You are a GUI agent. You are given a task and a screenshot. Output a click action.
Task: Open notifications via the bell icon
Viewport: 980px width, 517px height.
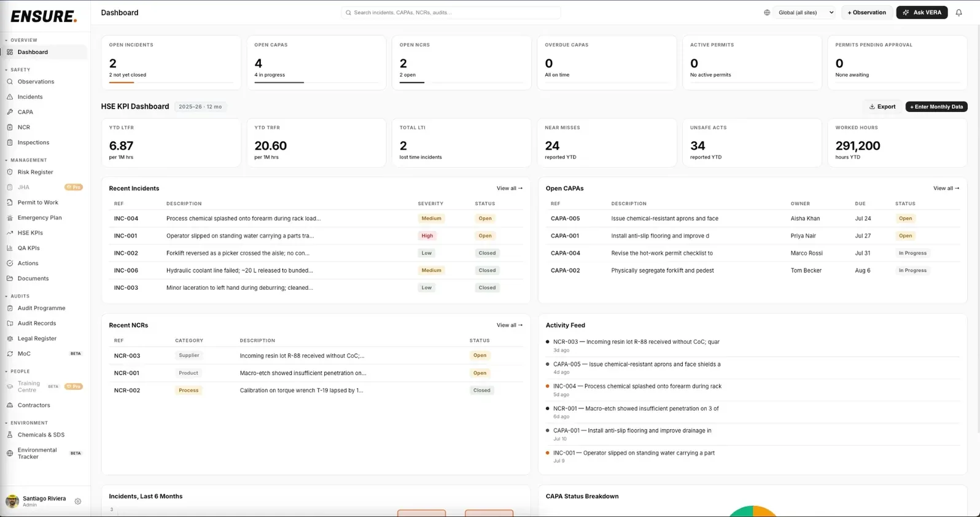(959, 12)
